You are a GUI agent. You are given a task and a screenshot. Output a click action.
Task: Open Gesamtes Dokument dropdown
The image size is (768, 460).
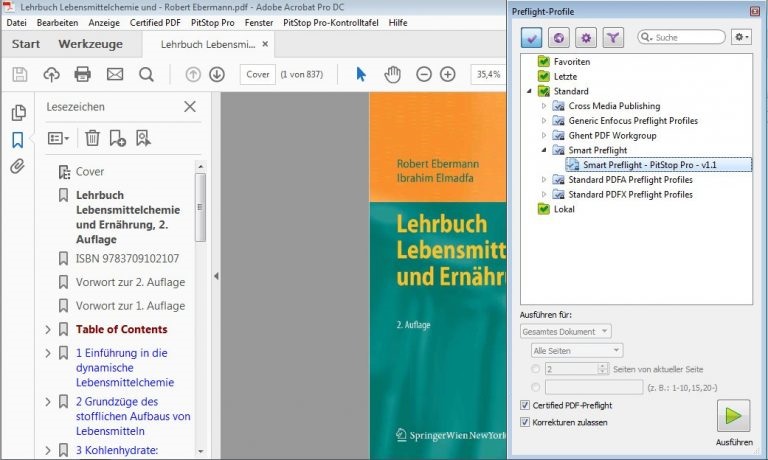[x=566, y=332]
